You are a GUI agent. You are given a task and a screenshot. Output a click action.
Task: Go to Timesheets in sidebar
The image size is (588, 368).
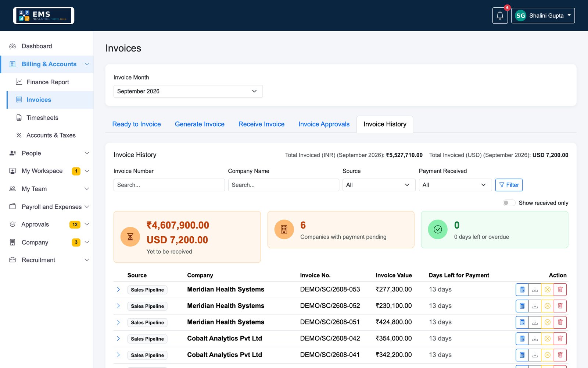coord(50,118)
